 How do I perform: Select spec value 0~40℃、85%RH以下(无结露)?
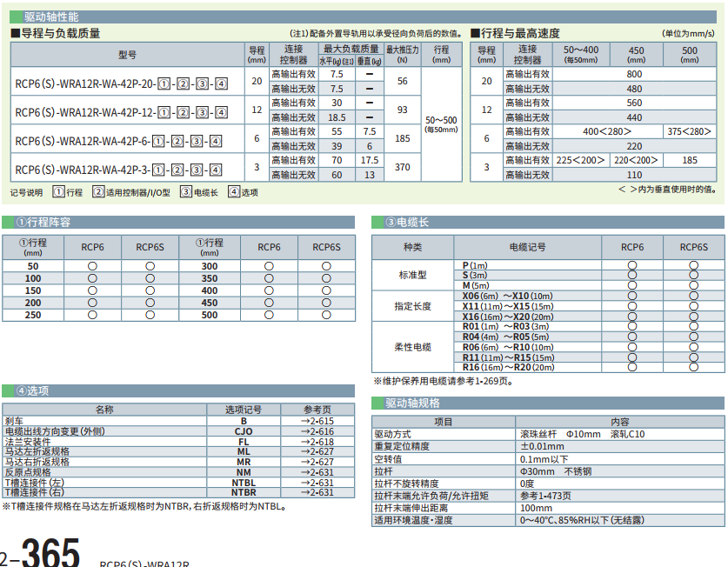[x=582, y=520]
